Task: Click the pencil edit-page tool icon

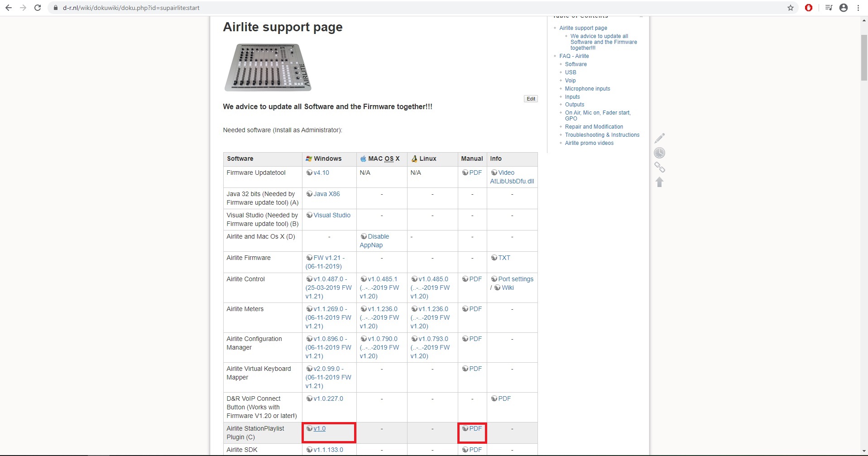Action: pos(659,138)
